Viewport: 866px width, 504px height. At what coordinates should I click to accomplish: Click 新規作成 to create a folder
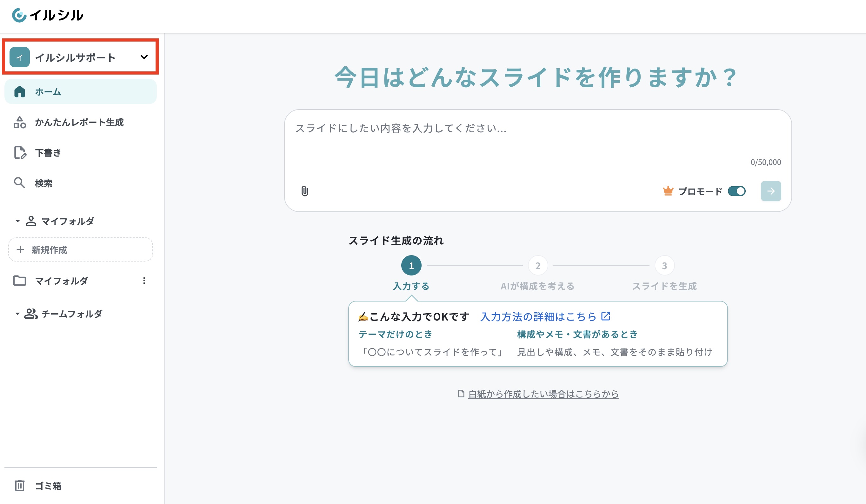pyautogui.click(x=80, y=250)
